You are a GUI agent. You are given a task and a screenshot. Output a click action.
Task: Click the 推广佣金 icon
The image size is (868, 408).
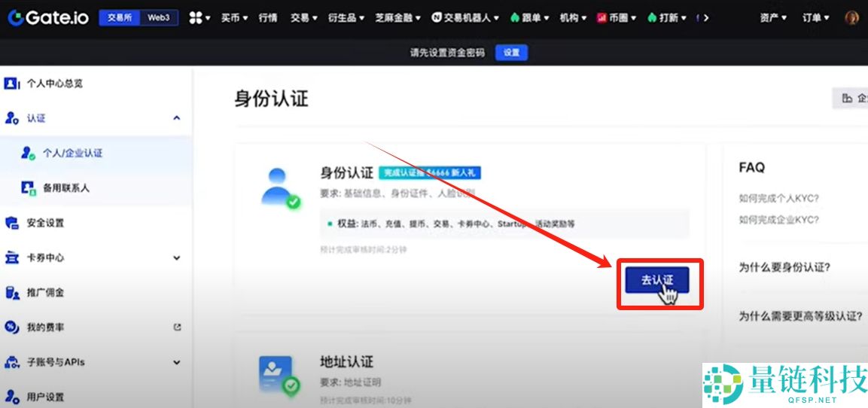[12, 293]
